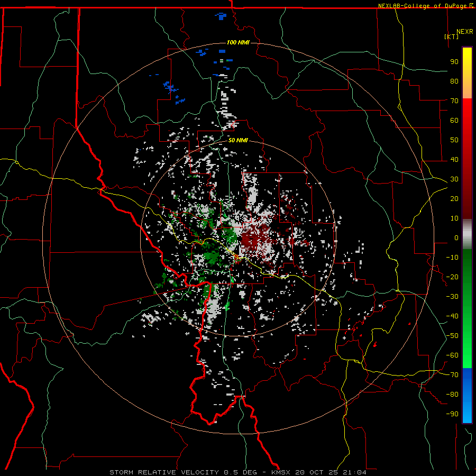476x476 pixels.
Task: Click the 0 knot scale value
Action: tap(456, 238)
